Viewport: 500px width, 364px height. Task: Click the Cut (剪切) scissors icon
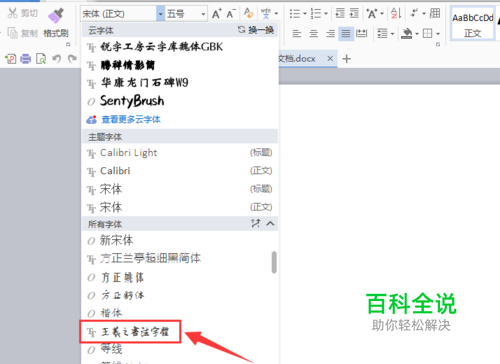point(13,13)
